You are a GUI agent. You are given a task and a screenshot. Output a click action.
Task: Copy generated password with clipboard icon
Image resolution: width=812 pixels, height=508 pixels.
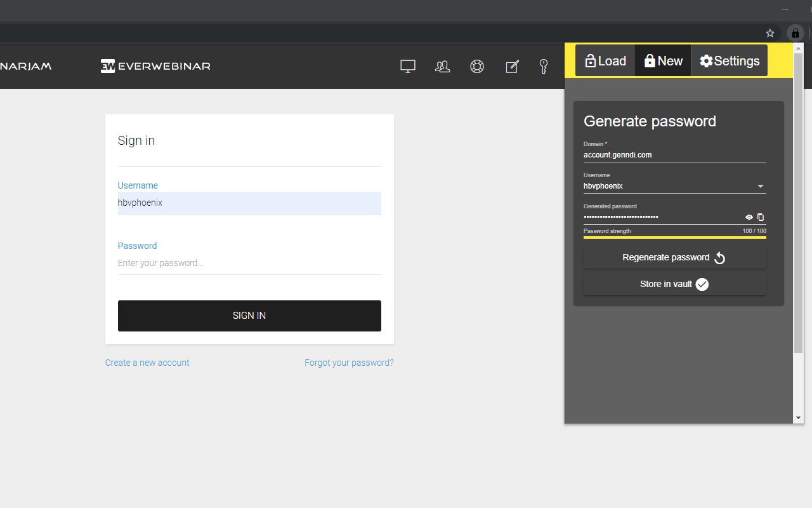point(761,217)
